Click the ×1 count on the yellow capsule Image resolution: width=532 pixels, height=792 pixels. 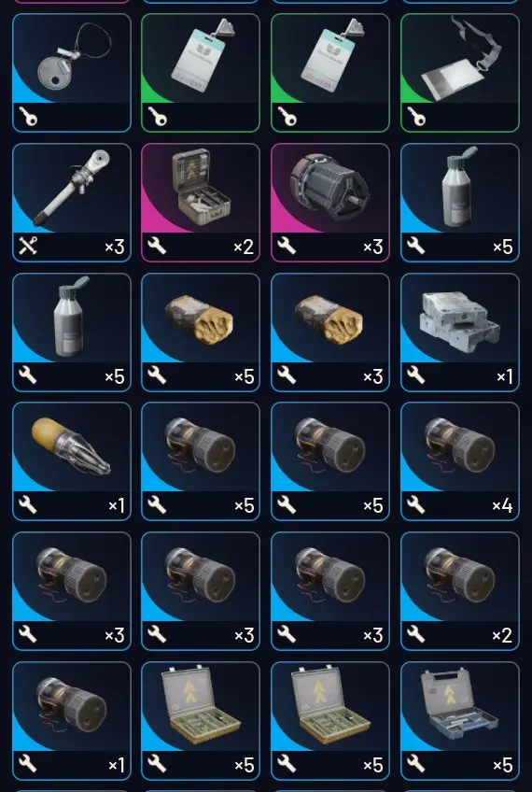click(117, 505)
